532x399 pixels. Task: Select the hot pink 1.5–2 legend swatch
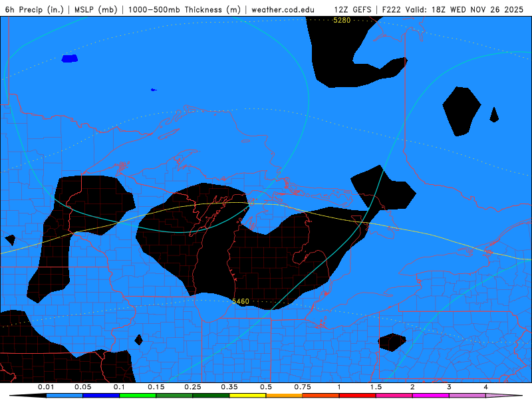click(x=394, y=396)
